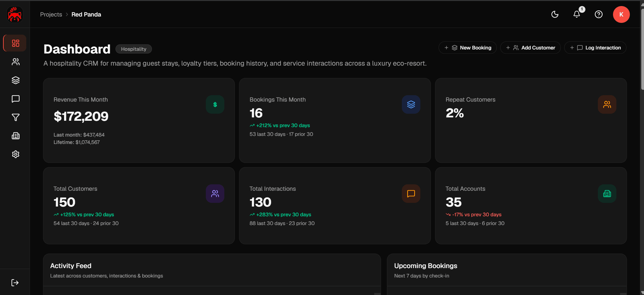Image resolution: width=644 pixels, height=295 pixels.
Task: Click the Hospitality tag badge
Action: [x=134, y=49]
